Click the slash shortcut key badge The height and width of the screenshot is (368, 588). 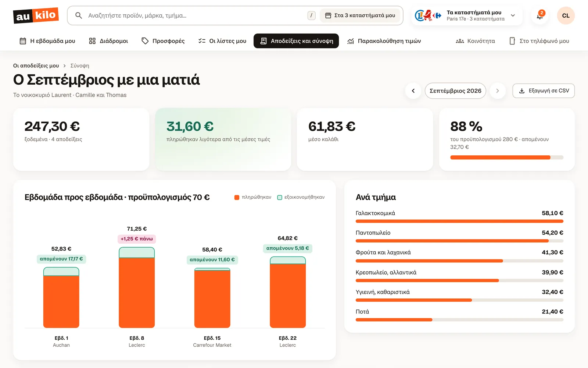311,15
